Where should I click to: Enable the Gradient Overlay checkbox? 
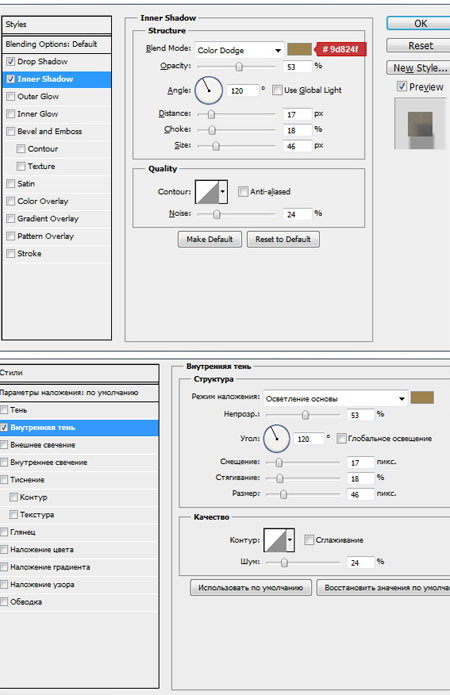coord(11,219)
